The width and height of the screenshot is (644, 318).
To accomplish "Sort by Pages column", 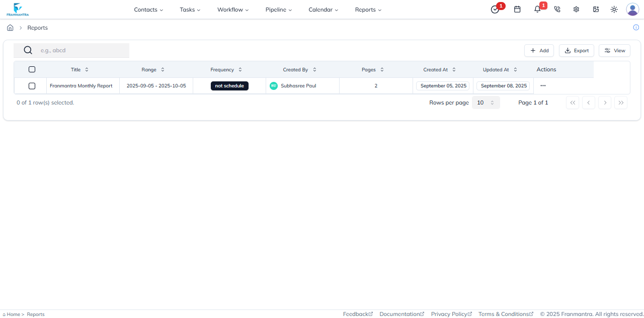I will point(373,70).
